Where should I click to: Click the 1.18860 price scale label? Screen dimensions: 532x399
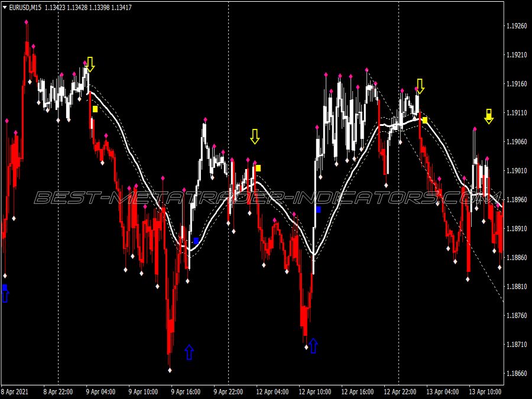click(517, 258)
